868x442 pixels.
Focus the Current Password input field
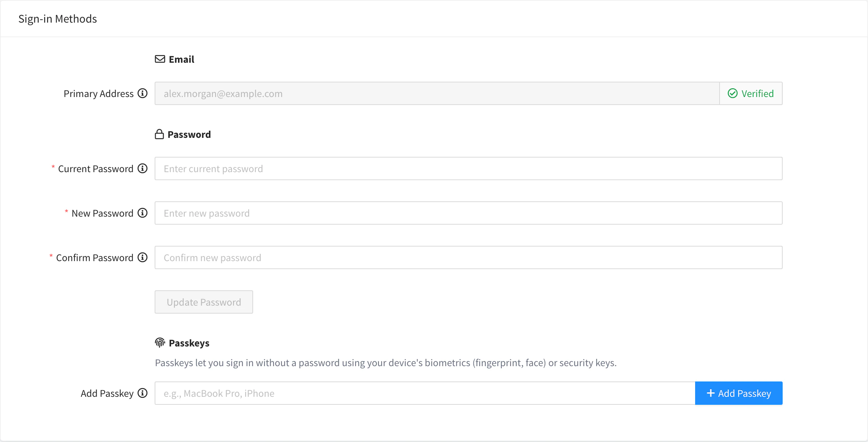[469, 168]
